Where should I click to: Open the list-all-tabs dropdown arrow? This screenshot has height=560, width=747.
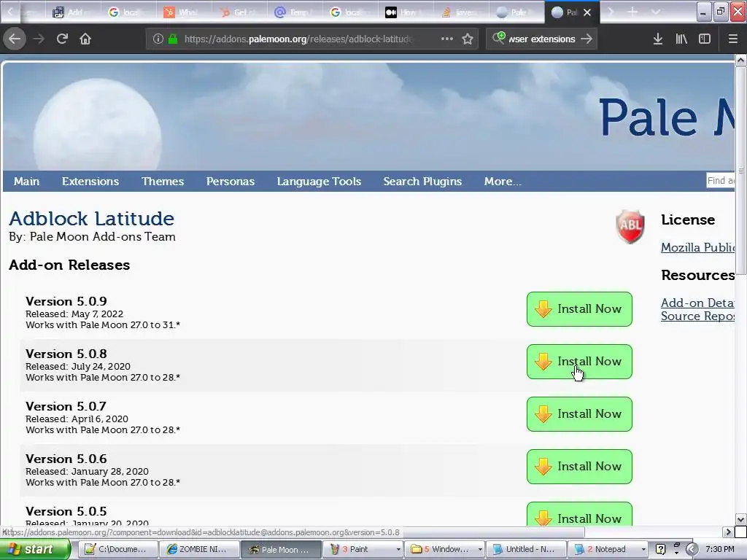pos(656,12)
